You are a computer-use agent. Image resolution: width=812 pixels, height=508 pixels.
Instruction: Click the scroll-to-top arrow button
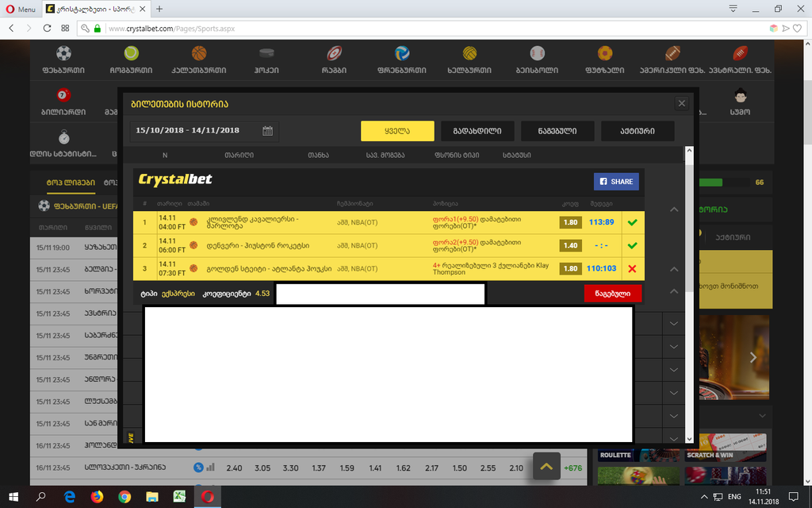click(x=546, y=466)
